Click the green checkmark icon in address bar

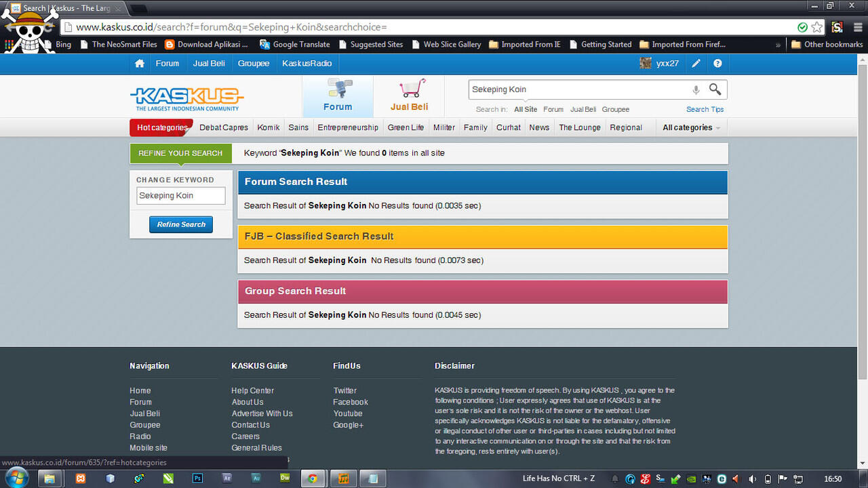pos(803,27)
